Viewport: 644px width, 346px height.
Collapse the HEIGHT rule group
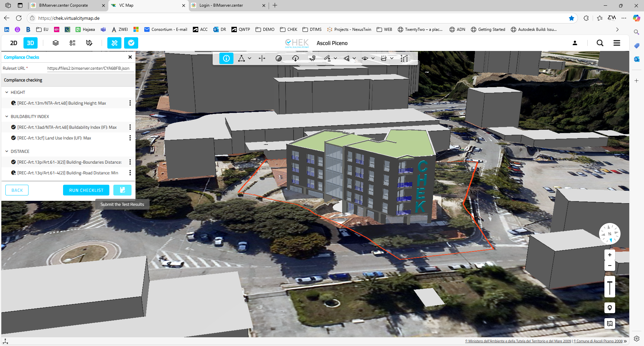click(7, 93)
